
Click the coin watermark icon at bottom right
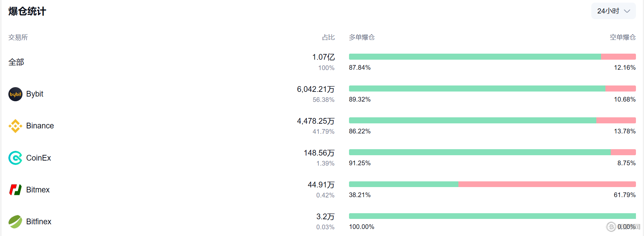click(611, 227)
